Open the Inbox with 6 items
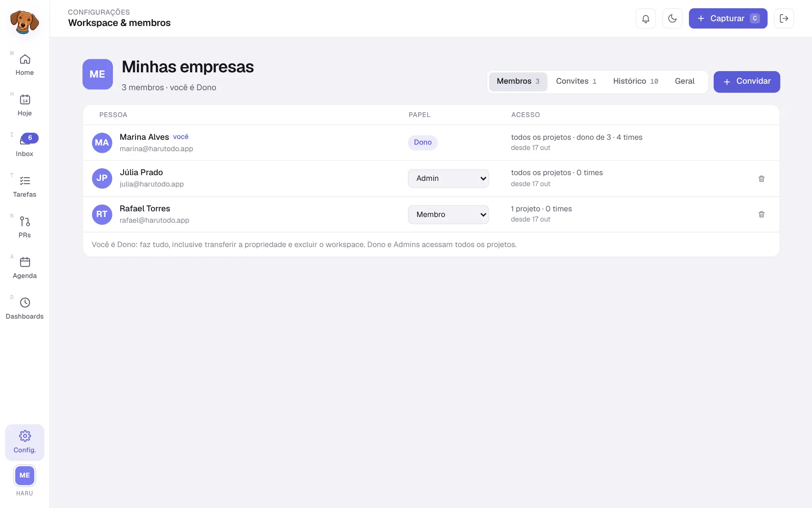Image resolution: width=812 pixels, height=508 pixels. coord(25,146)
